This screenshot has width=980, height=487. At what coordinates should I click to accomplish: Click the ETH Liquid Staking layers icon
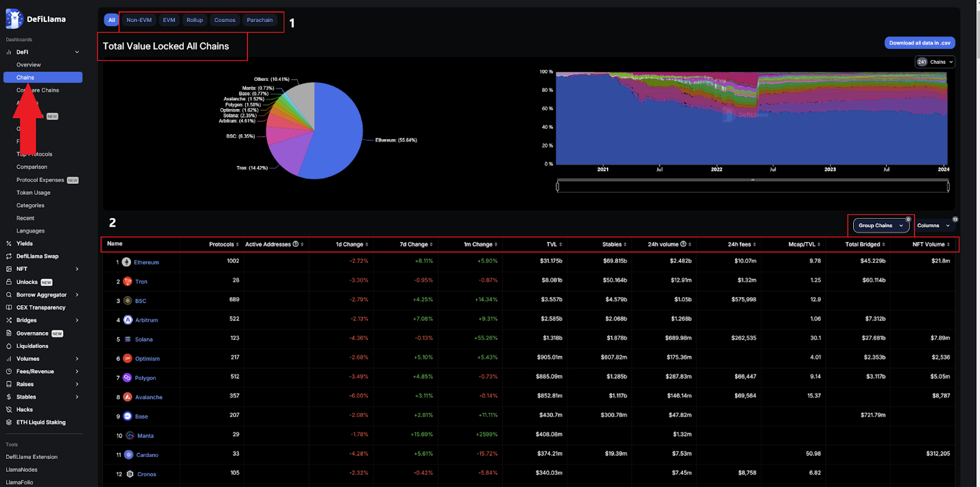pos(9,423)
